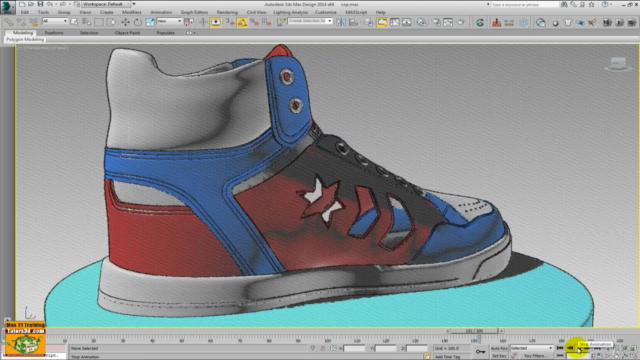640x360 pixels.
Task: Switch to the Modeling ribbon tab
Action: point(23,33)
